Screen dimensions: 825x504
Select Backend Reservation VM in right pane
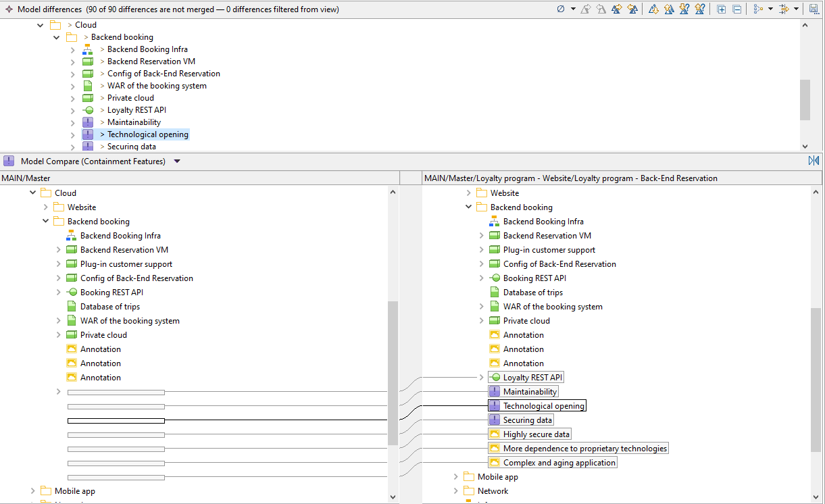(x=547, y=236)
